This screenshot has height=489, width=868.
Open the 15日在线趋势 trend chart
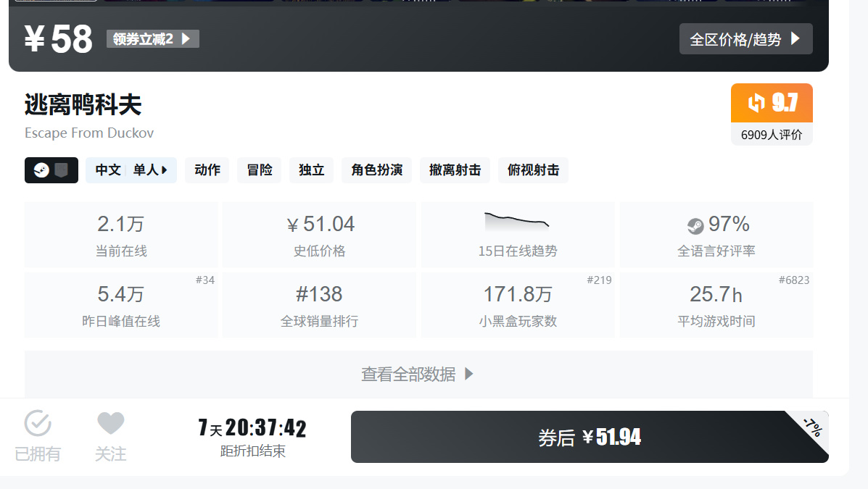coord(518,235)
